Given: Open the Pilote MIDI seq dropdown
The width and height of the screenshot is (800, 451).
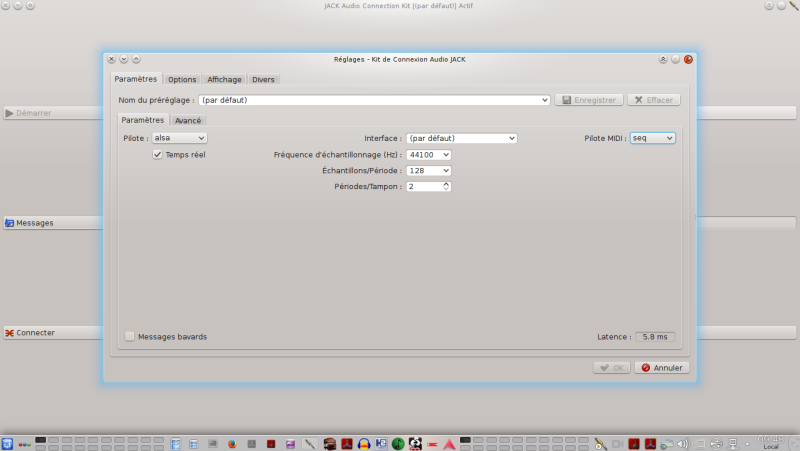Looking at the screenshot, I should [x=653, y=138].
